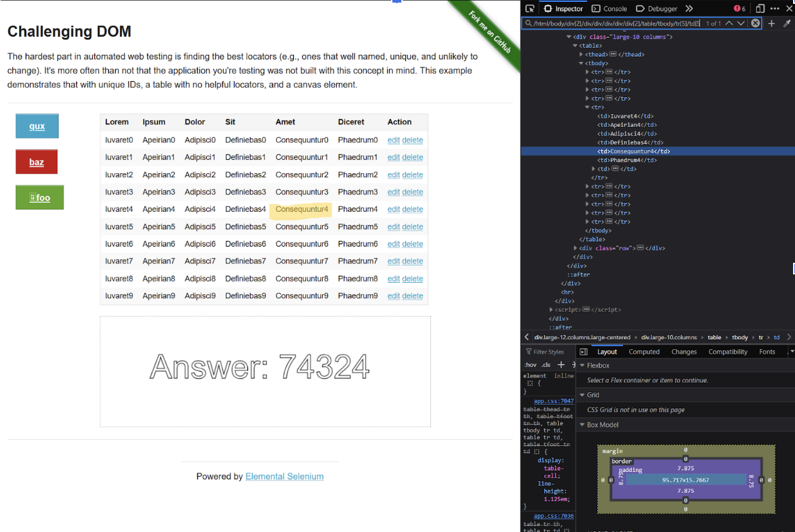Select the td Iuvaret4 node in markup

coord(626,116)
